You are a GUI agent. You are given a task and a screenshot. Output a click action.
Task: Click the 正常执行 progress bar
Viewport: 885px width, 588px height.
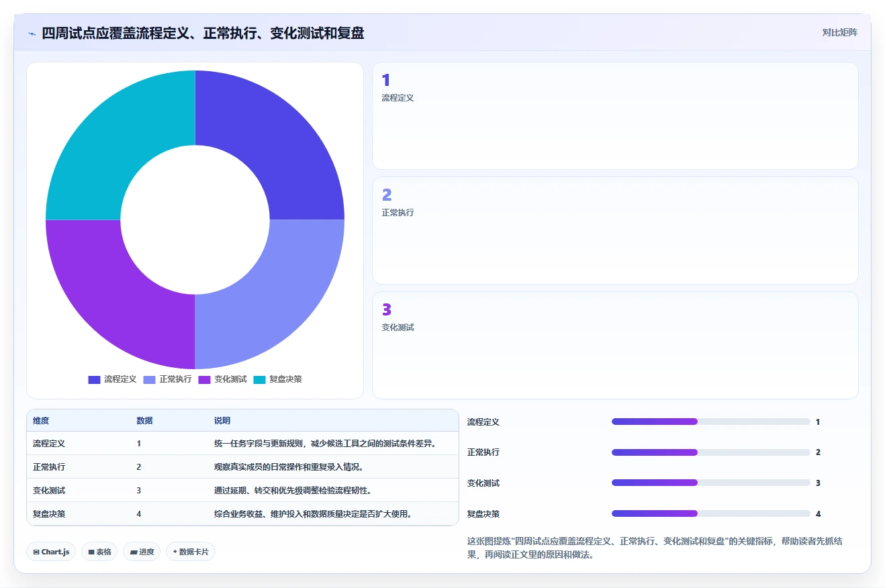tap(710, 452)
